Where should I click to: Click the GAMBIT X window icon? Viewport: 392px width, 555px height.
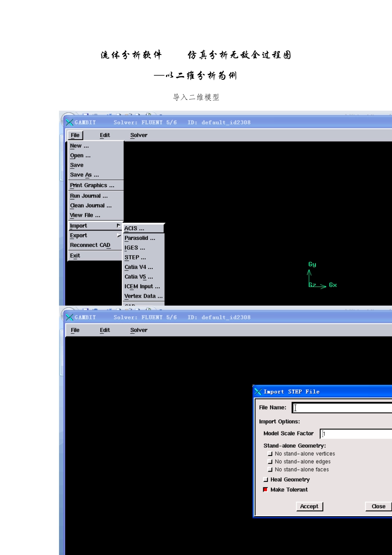point(69,122)
